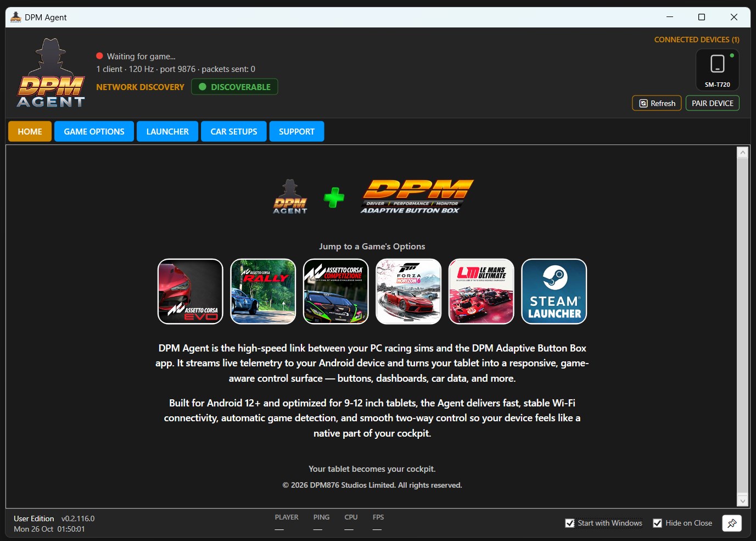This screenshot has height=541, width=756.
Task: Click the PLAYER status bar entry
Action: (x=287, y=523)
